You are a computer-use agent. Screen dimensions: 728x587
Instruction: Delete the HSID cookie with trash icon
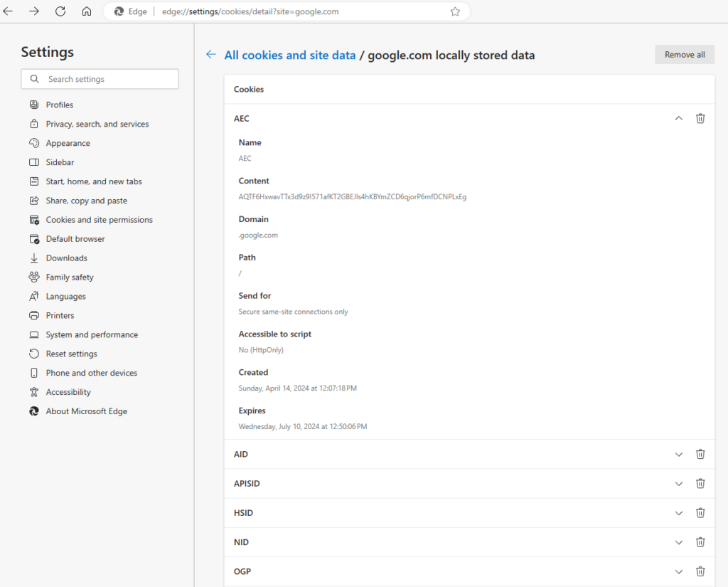tap(700, 512)
